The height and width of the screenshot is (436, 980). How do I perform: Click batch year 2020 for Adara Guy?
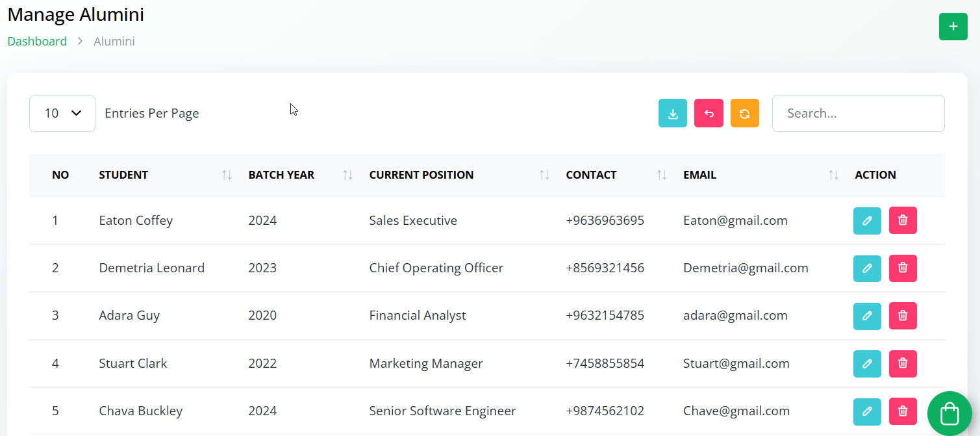coord(262,316)
